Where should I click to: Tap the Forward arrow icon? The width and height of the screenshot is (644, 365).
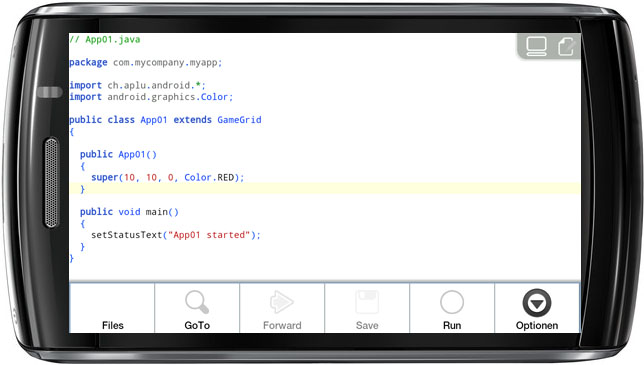[x=282, y=302]
